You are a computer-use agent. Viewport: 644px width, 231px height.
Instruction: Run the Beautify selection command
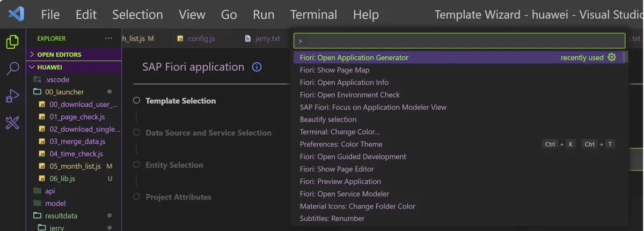point(459,119)
